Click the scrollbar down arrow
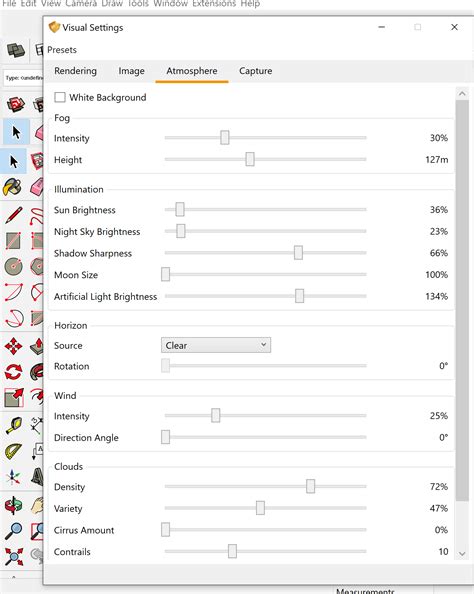This screenshot has height=594, width=474. pyautogui.click(x=462, y=553)
